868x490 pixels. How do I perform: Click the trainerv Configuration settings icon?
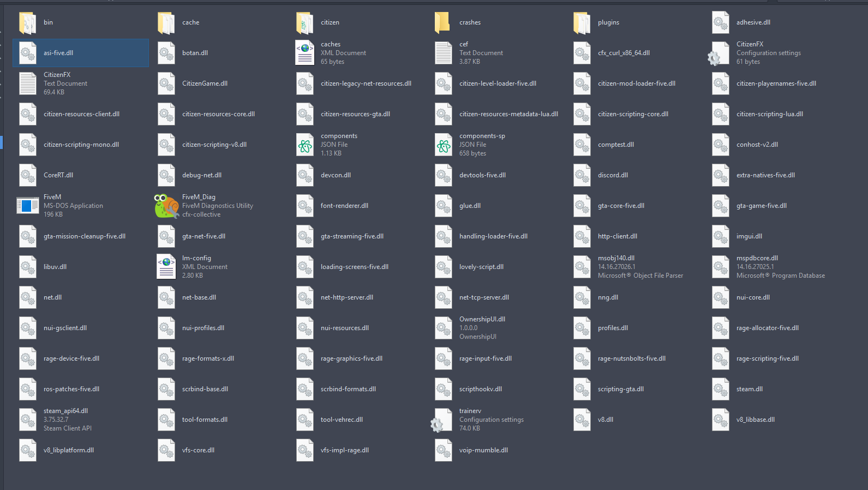(441, 421)
